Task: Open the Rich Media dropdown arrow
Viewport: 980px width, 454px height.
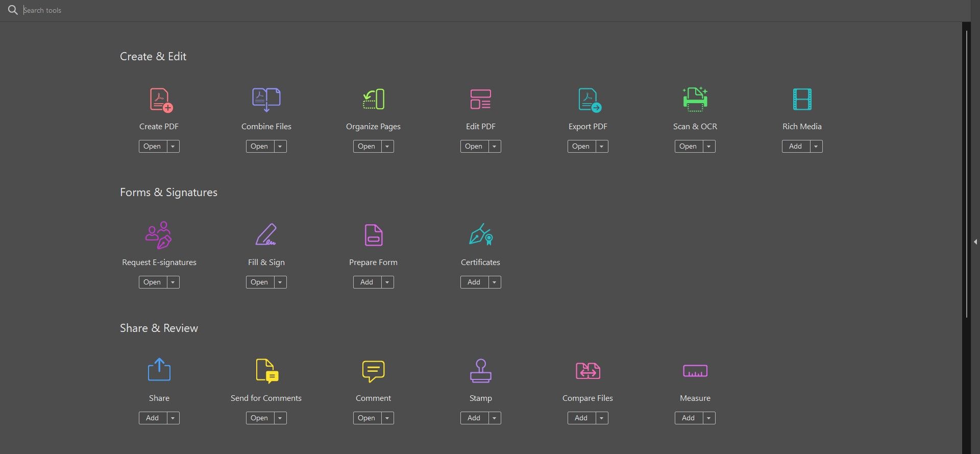Action: pyautogui.click(x=816, y=147)
